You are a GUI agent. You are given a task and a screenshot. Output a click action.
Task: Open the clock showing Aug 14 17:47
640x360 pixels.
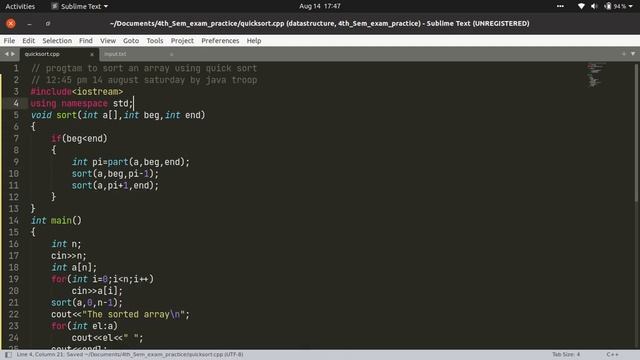pyautogui.click(x=320, y=6)
